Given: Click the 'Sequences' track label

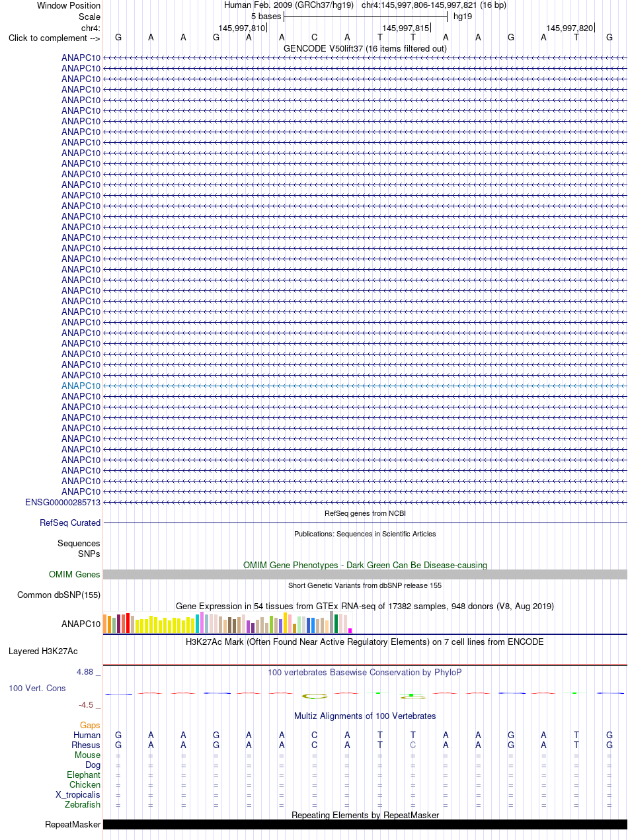Looking at the screenshot, I should coord(79,543).
